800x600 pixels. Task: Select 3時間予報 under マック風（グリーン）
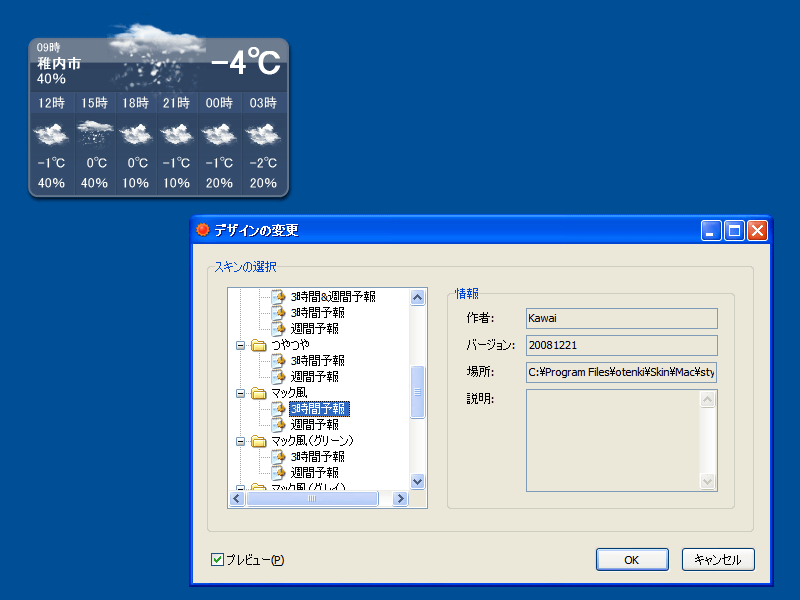tap(317, 457)
